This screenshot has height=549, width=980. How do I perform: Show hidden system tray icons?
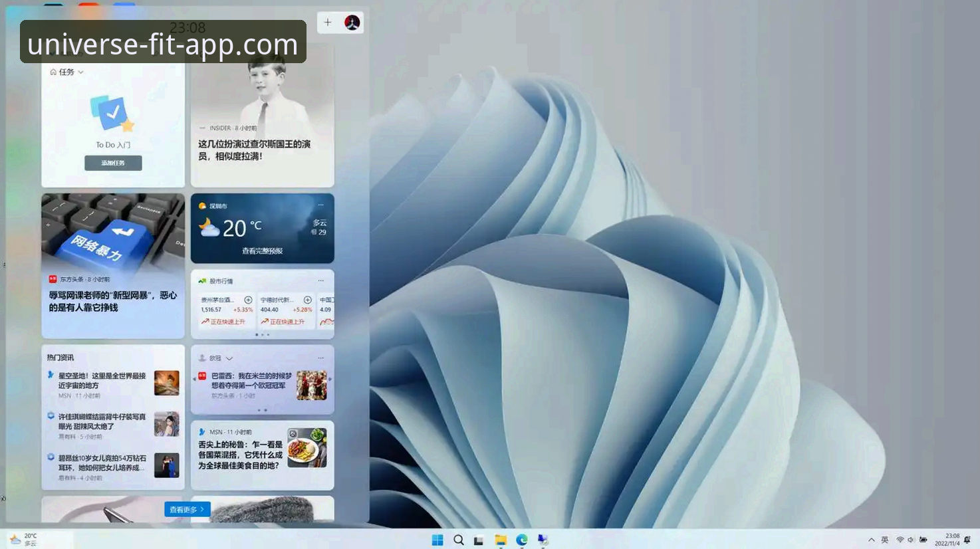click(x=872, y=540)
